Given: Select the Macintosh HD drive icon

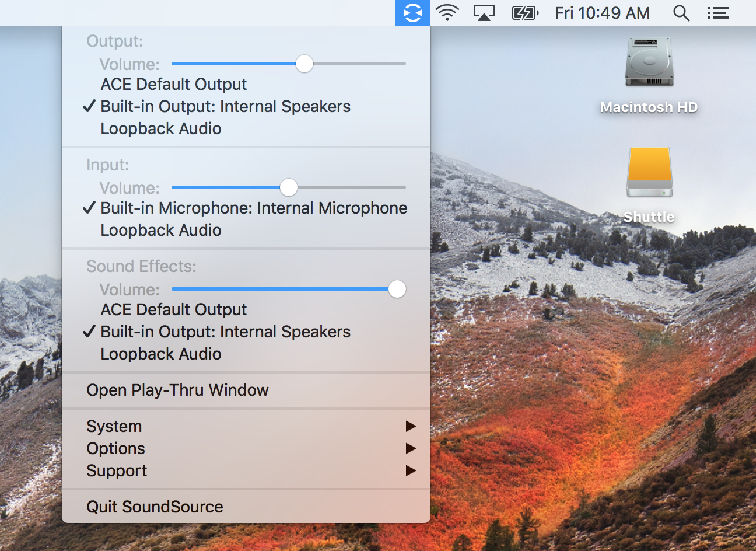Looking at the screenshot, I should tap(649, 62).
